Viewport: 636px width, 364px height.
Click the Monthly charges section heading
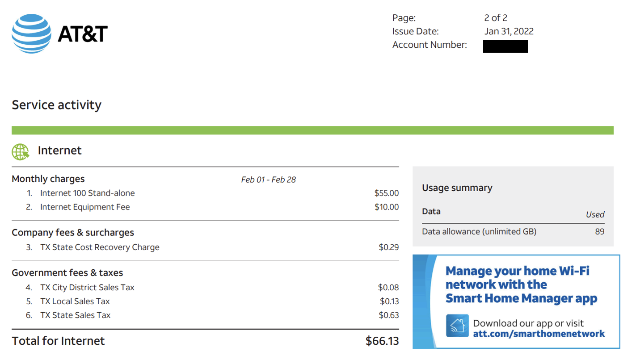(x=48, y=179)
